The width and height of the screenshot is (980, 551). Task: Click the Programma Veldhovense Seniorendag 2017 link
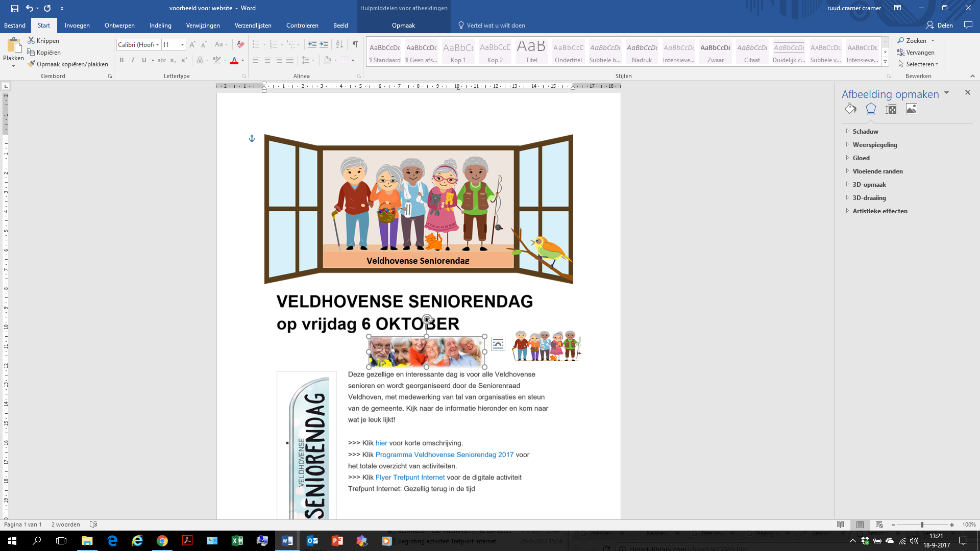444,455
